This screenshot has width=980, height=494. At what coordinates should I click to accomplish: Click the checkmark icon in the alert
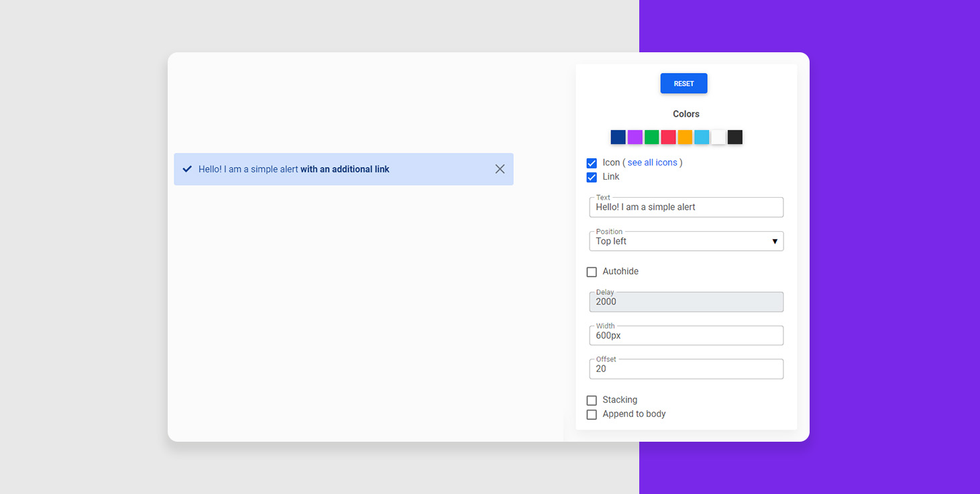pyautogui.click(x=187, y=169)
